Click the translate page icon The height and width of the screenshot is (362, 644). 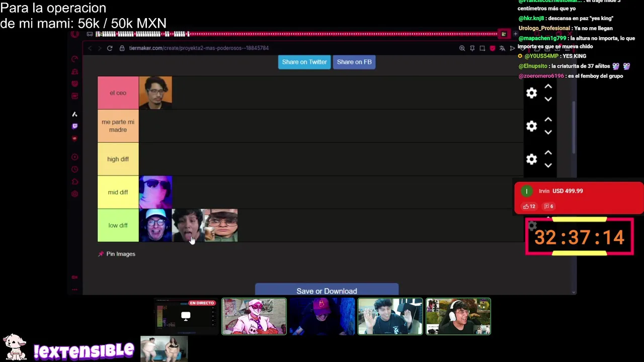click(502, 48)
